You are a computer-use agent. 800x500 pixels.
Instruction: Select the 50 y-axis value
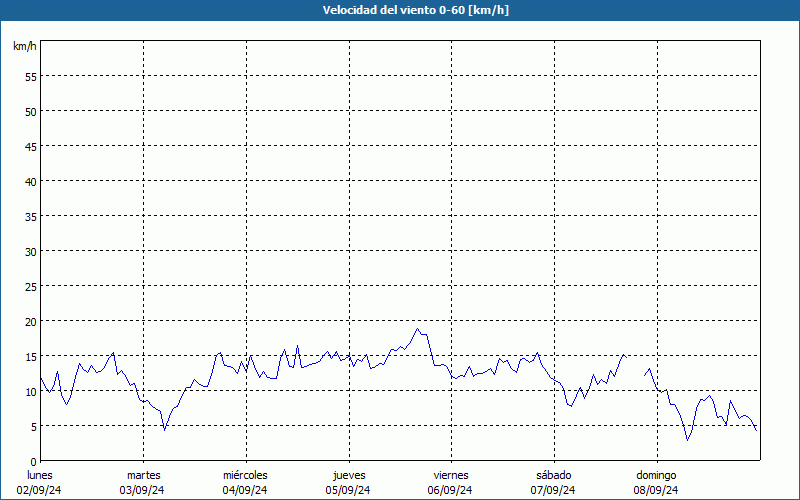pyautogui.click(x=31, y=112)
